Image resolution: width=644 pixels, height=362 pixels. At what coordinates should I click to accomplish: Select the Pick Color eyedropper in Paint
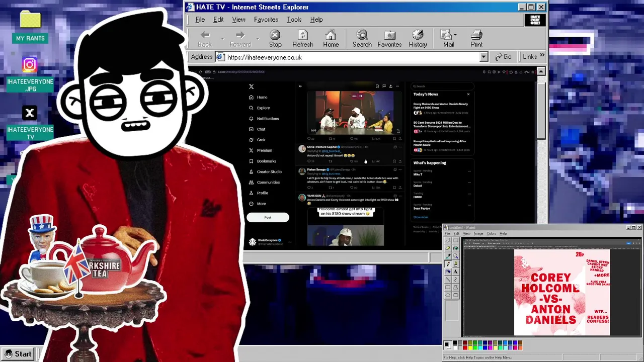click(x=448, y=256)
